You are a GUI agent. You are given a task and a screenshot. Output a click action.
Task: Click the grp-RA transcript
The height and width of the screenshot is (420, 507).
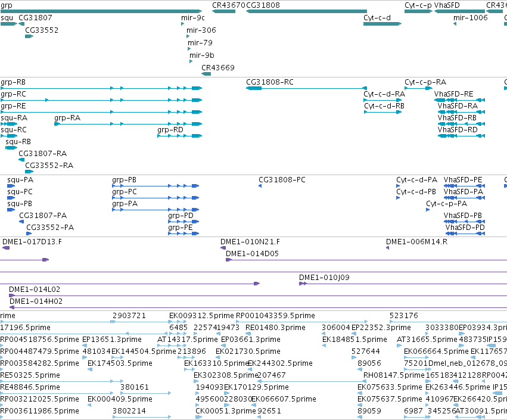point(128,124)
